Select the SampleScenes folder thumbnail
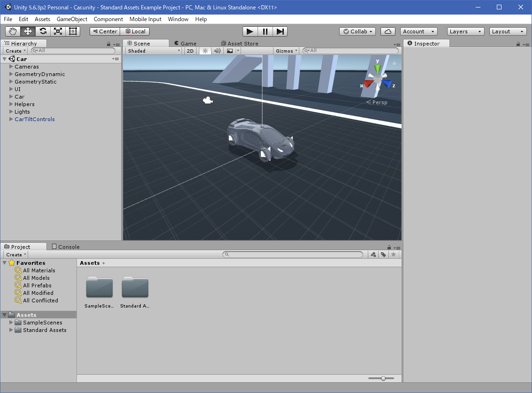 99,287
